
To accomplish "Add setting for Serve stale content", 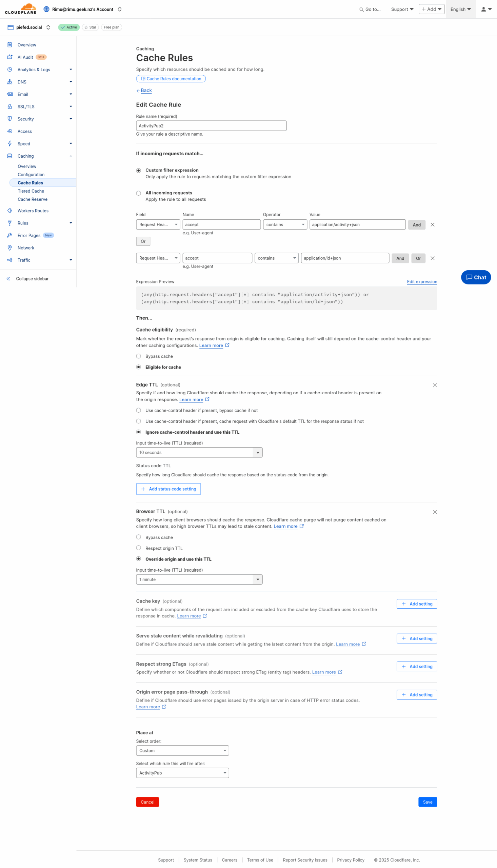I will tap(417, 638).
